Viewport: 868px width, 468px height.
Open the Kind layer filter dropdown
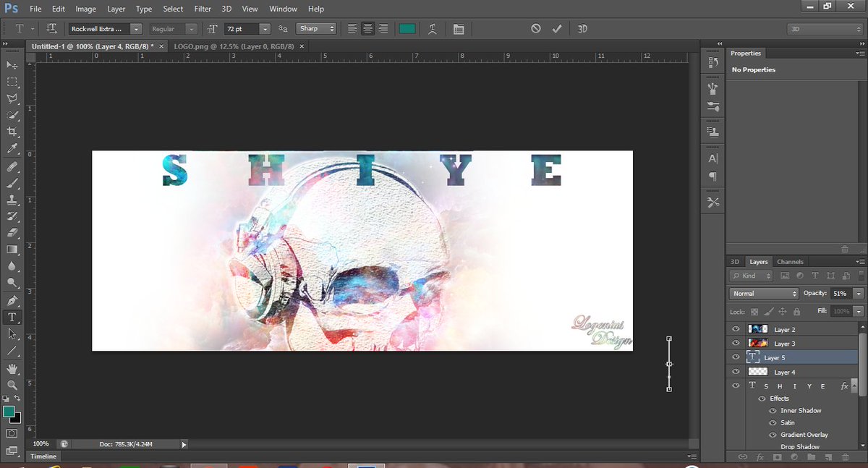(750, 276)
